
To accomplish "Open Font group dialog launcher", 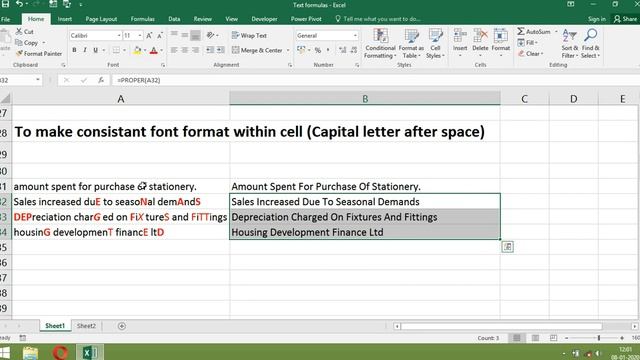I will (162, 65).
